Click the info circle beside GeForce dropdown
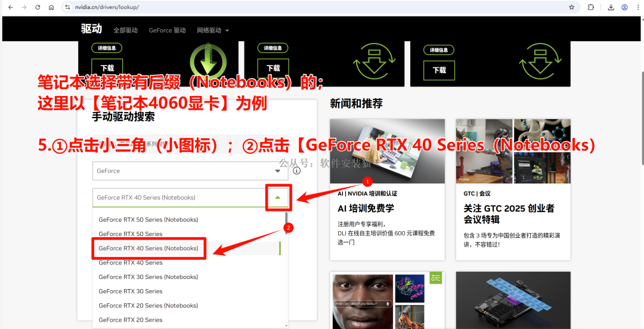Image resolution: width=644 pixels, height=329 pixels. tap(297, 171)
